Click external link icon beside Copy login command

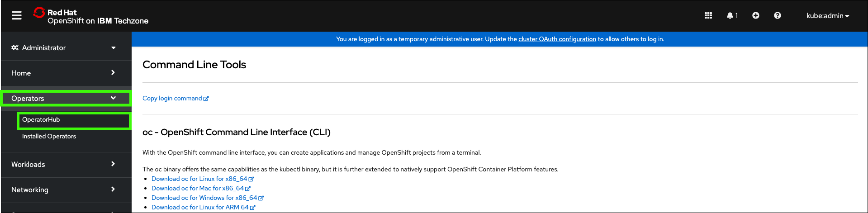206,99
